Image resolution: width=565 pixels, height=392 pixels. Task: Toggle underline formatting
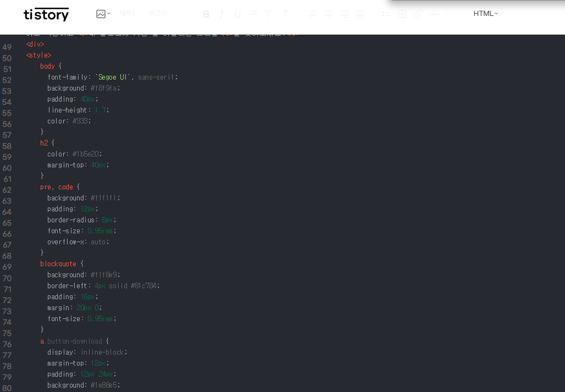[x=237, y=13]
